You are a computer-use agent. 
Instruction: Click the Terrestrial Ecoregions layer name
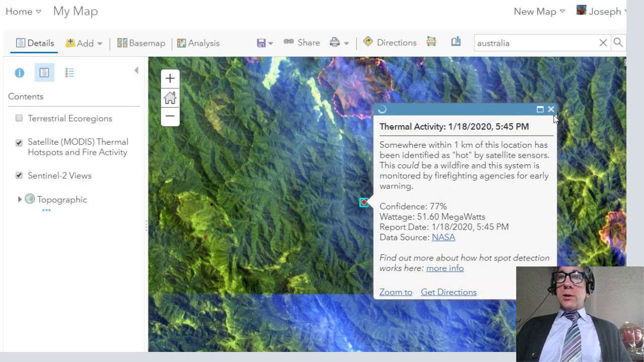70,118
